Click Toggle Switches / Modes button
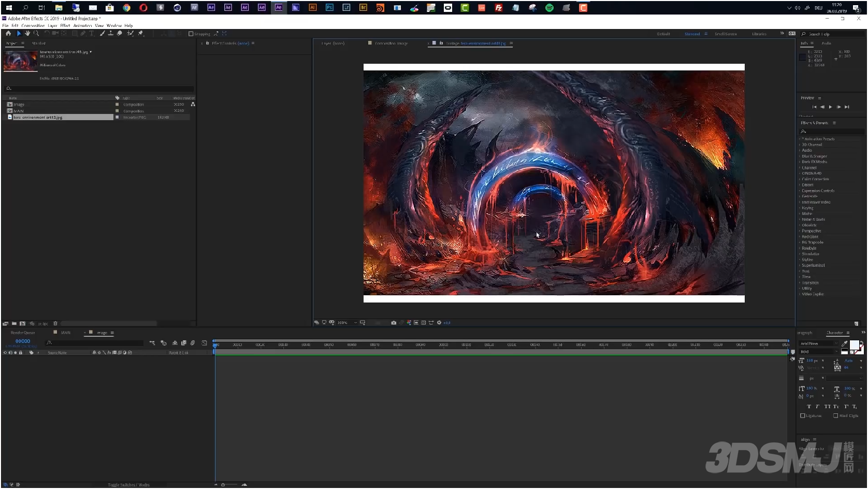 coord(128,485)
